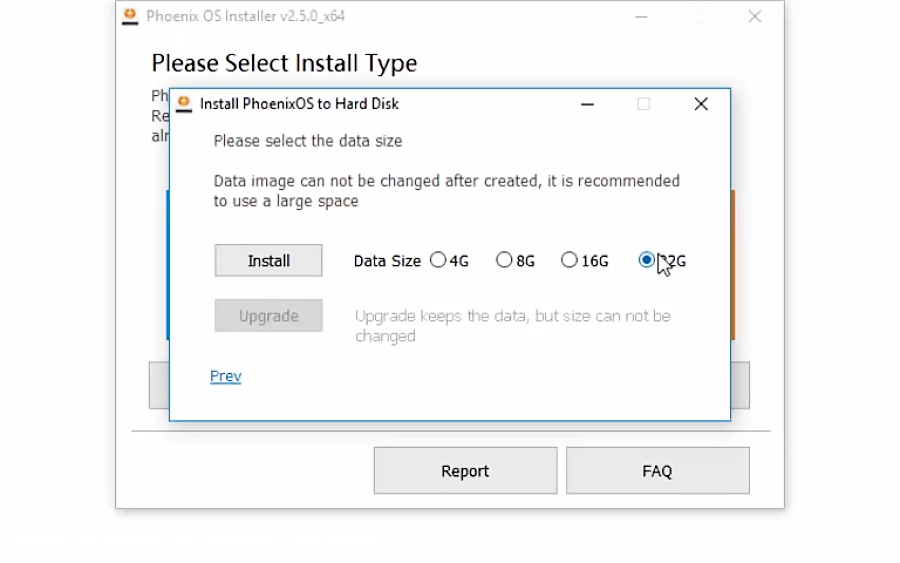Image resolution: width=900 pixels, height=563 pixels.
Task: Click the greyed-out Upgrade button
Action: tap(268, 316)
